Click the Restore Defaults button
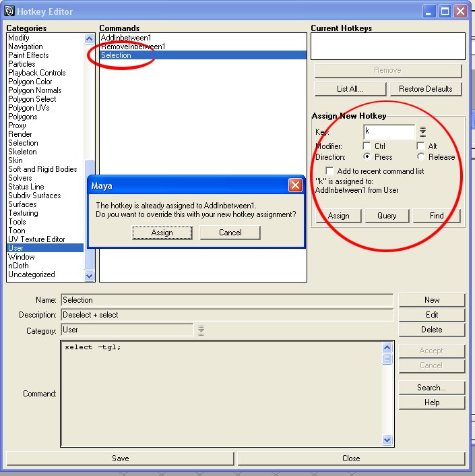The height and width of the screenshot is (476, 475). [426, 89]
